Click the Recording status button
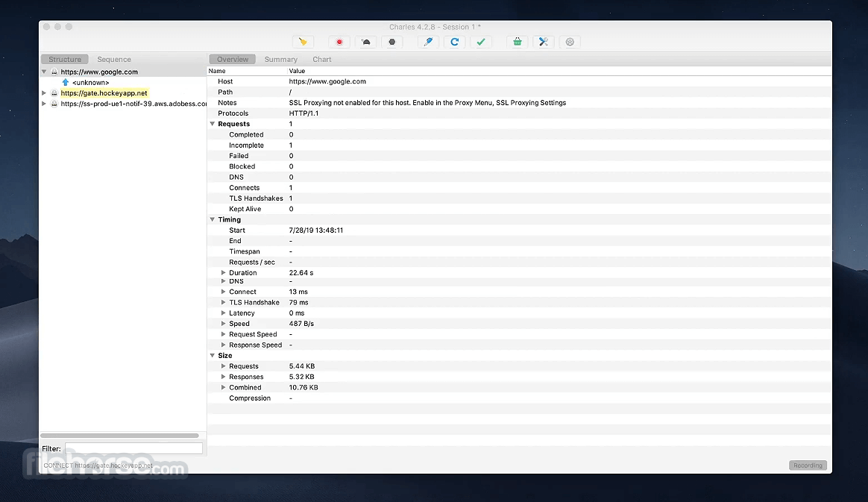The height and width of the screenshot is (502, 868). (x=808, y=465)
